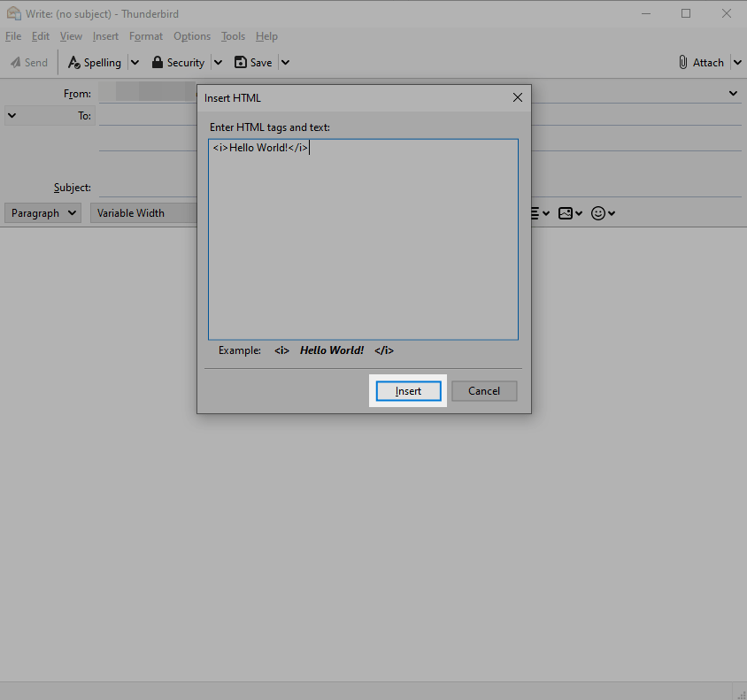
Task: Open the Tools menu
Action: coord(233,36)
